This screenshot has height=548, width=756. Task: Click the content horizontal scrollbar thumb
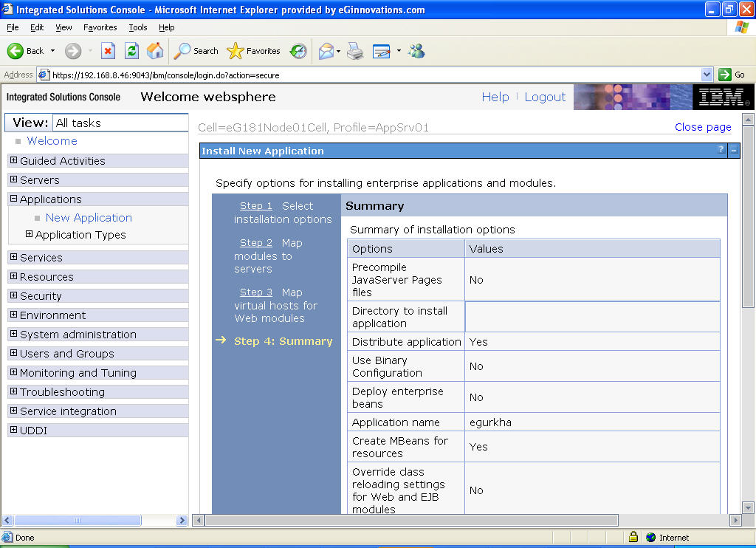tap(412, 521)
